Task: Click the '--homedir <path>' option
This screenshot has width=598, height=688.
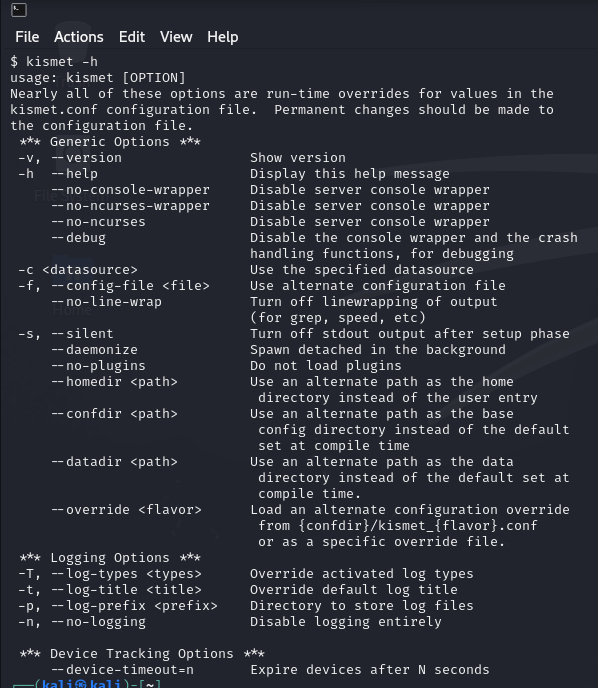Action: click(x=115, y=382)
